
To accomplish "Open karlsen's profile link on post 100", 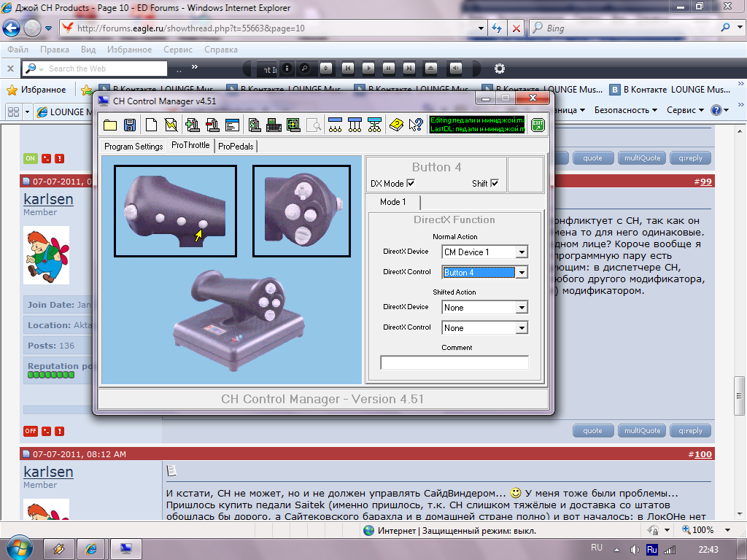I will point(48,472).
